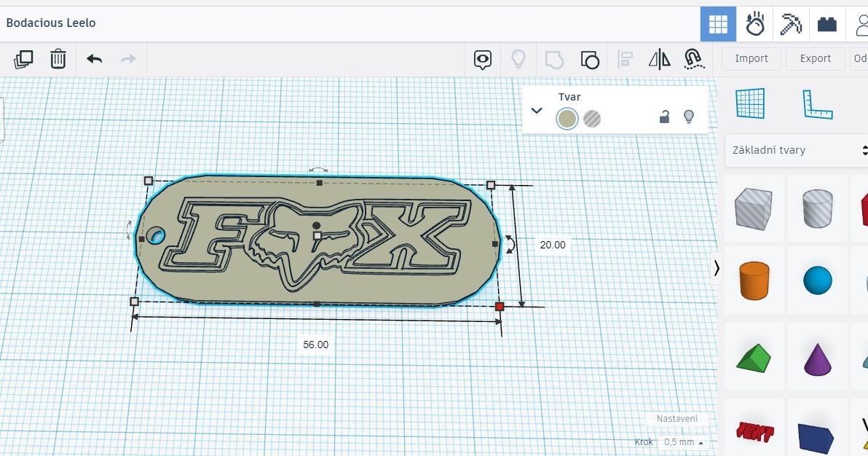Click the rotation arrow above the keychain
The image size is (868, 456).
pyautogui.click(x=318, y=170)
